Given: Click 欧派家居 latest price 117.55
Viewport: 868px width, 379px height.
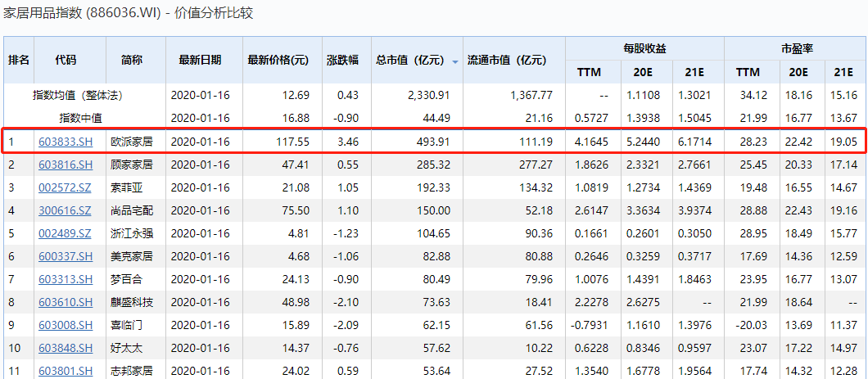Looking at the screenshot, I should pos(293,142).
